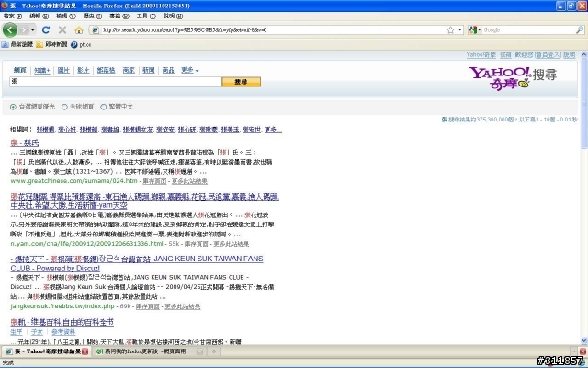Open the first search result title link
588x368 pixels.
point(25,143)
